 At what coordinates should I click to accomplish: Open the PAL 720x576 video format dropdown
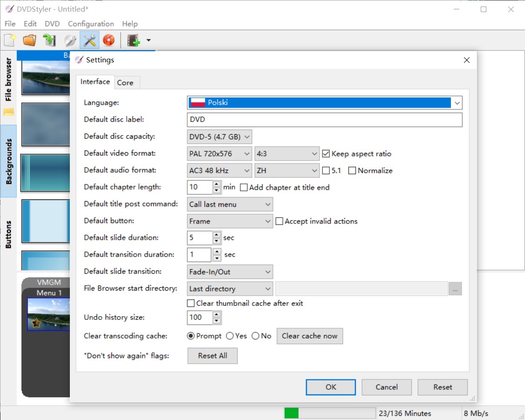(219, 154)
